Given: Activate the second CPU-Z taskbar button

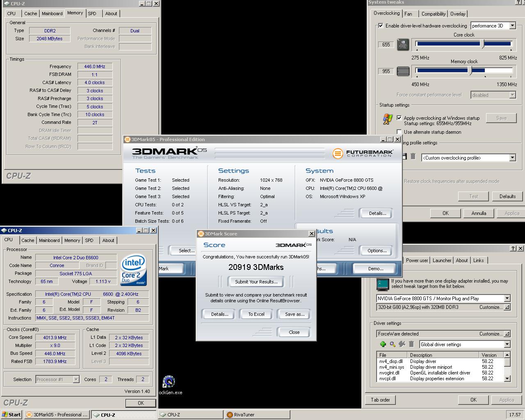Looking at the screenshot, I should point(190,414).
